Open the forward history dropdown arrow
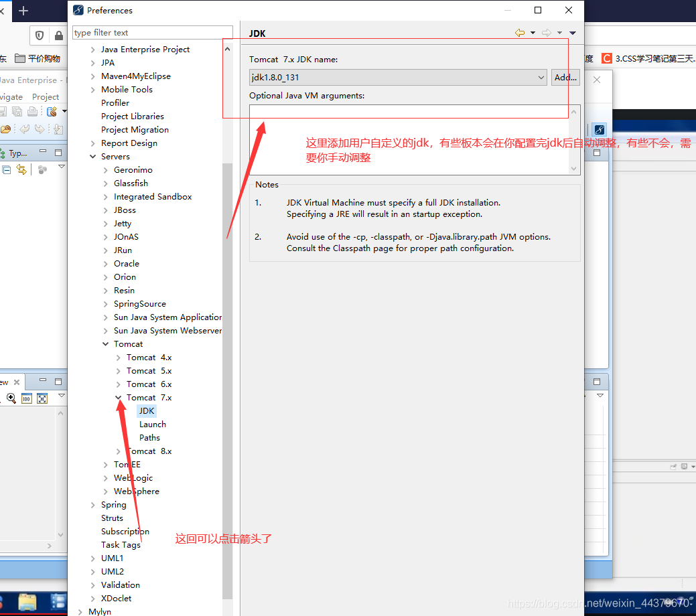696x616 pixels. coord(560,33)
